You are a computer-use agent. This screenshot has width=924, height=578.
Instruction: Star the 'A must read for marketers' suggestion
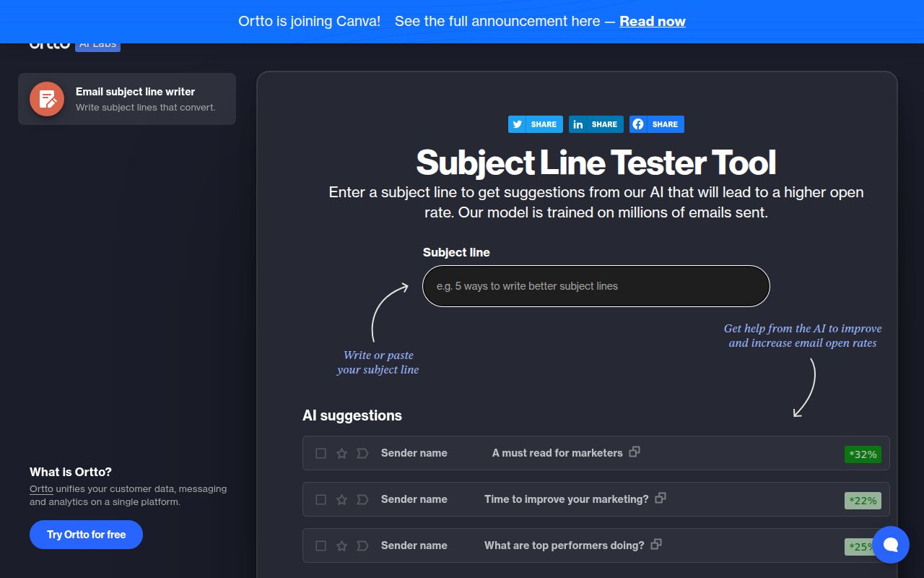point(342,453)
